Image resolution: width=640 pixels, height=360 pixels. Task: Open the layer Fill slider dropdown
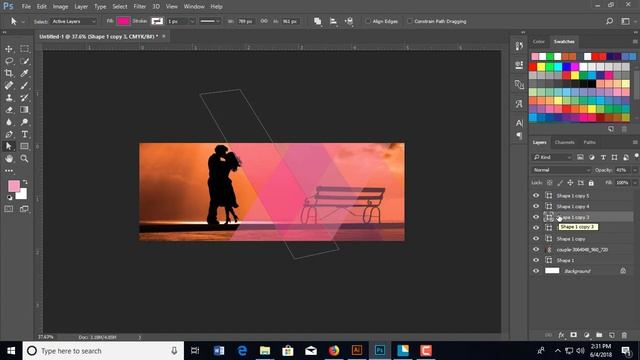coord(635,183)
